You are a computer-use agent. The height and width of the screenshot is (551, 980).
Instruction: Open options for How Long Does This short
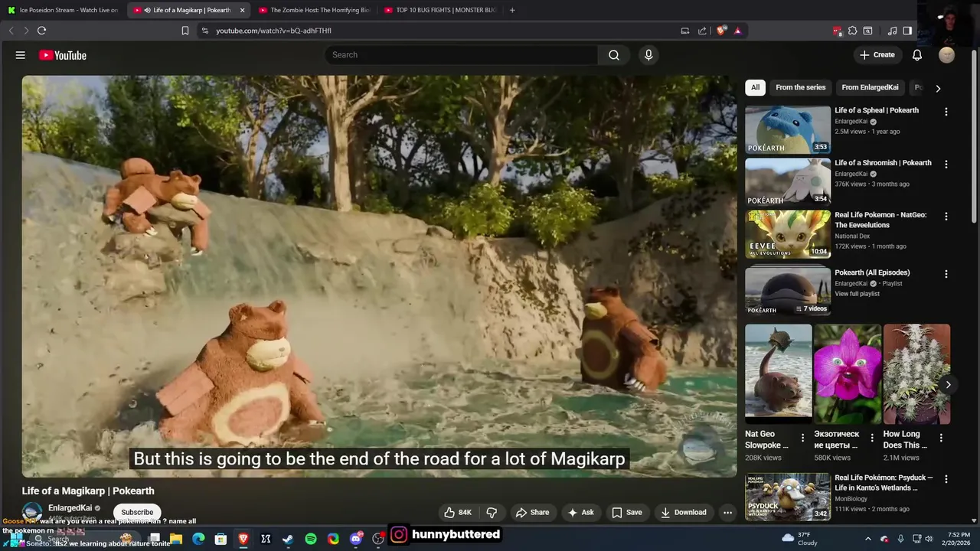[x=941, y=438]
